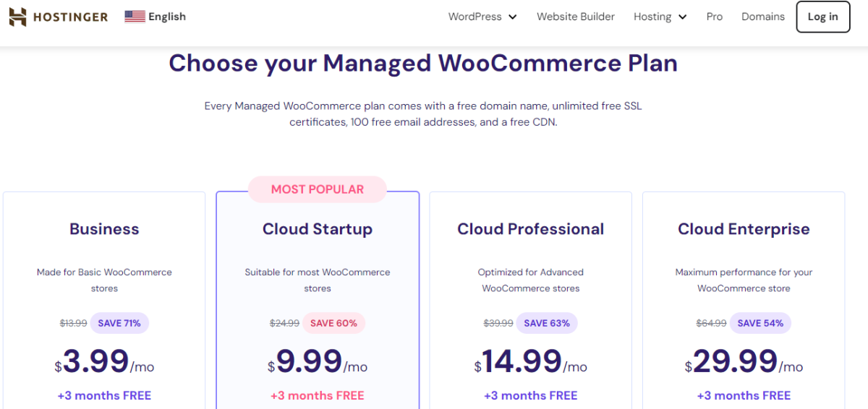Change the English language setting

pyautogui.click(x=167, y=17)
